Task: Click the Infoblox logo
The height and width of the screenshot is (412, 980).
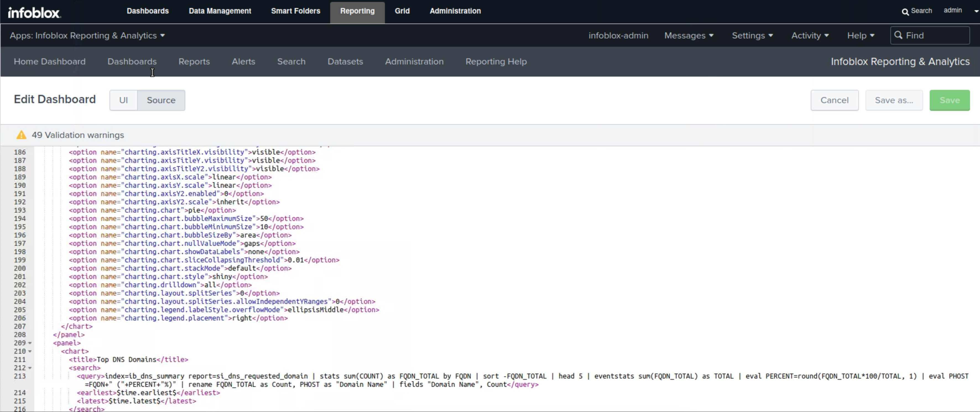Action: point(34,12)
